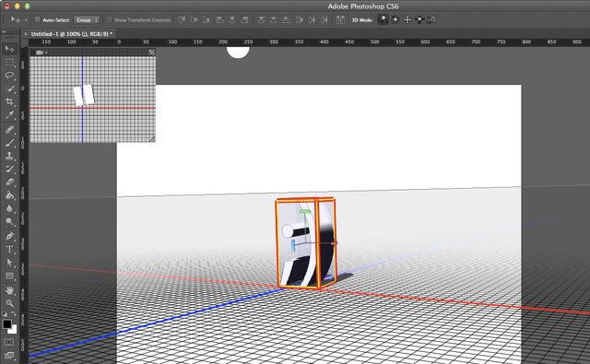
Task: Click the background color swatch
Action: (13, 330)
